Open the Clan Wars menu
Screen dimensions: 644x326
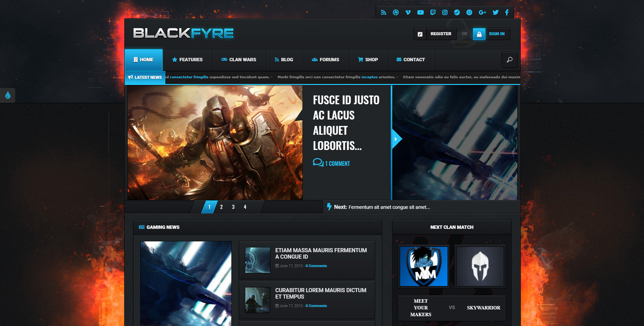click(238, 60)
